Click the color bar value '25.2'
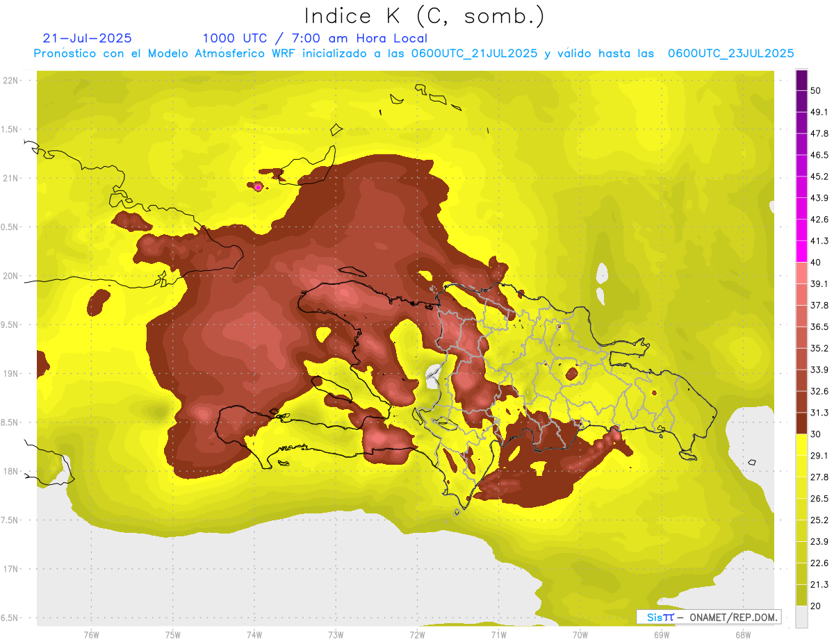Viewport: 834px width, 644px height. click(x=819, y=520)
